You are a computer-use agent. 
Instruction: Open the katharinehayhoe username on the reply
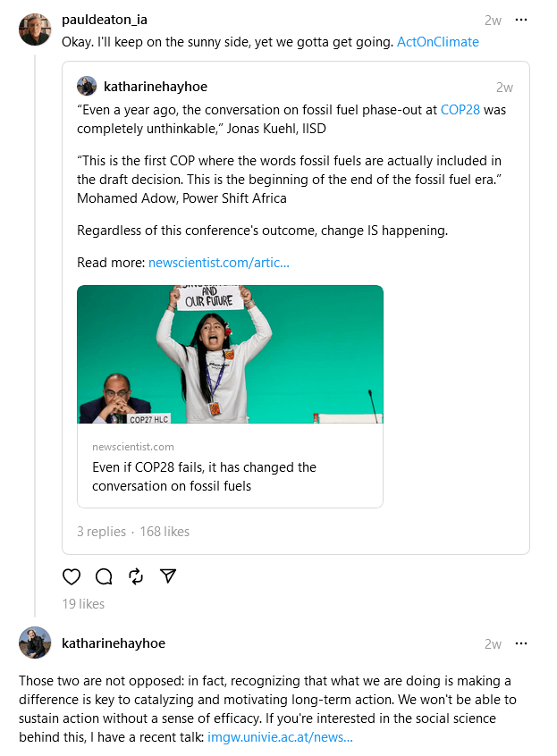click(x=114, y=643)
